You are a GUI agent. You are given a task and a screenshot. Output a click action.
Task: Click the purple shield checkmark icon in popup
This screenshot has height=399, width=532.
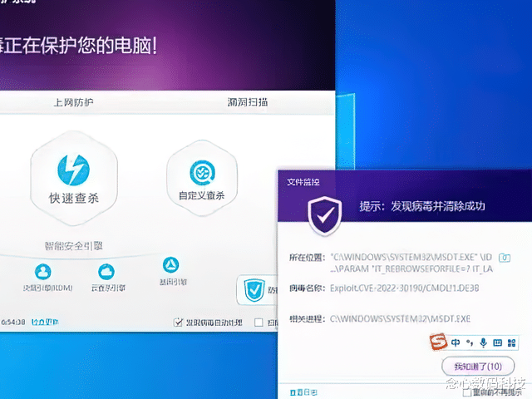click(325, 216)
